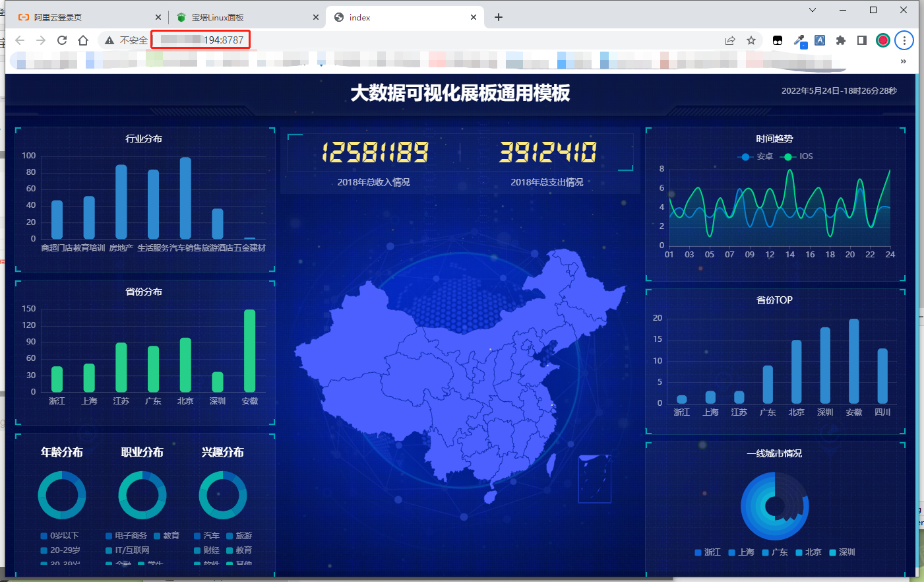Close the index tab
The image size is (924, 582).
[x=474, y=17]
